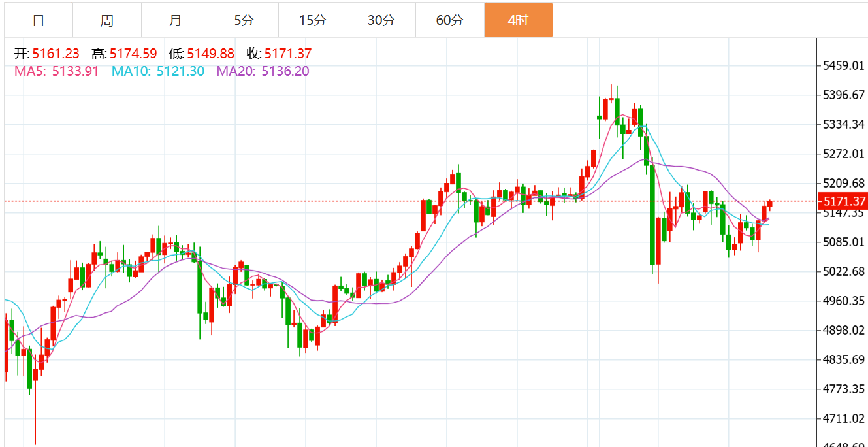The width and height of the screenshot is (868, 447).
Task: Click the 5272.01 price axis label
Action: pos(844,154)
